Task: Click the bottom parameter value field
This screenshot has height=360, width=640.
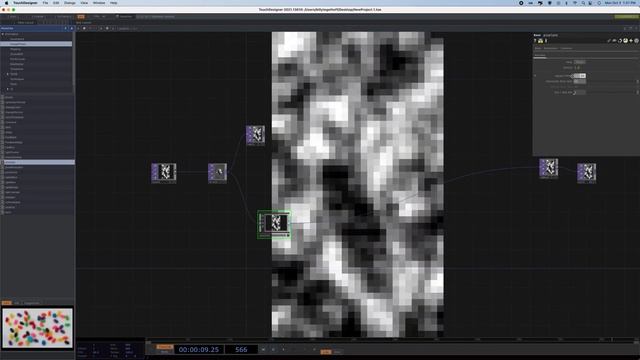Action: (580, 92)
